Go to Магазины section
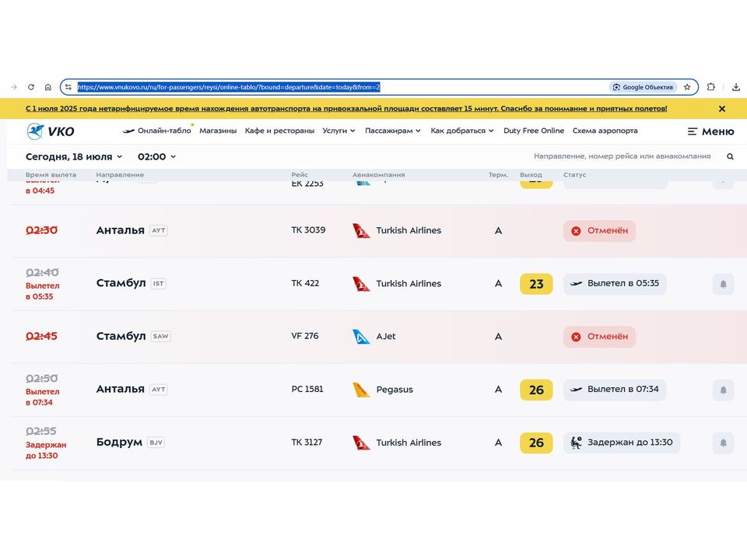The width and height of the screenshot is (747, 560). [x=218, y=131]
